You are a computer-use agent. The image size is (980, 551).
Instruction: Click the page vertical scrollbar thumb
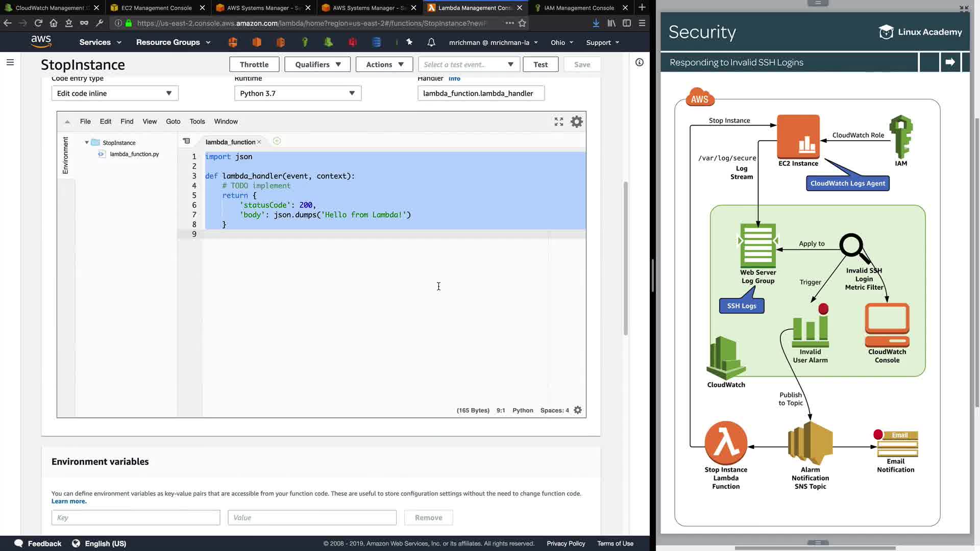[x=625, y=258]
